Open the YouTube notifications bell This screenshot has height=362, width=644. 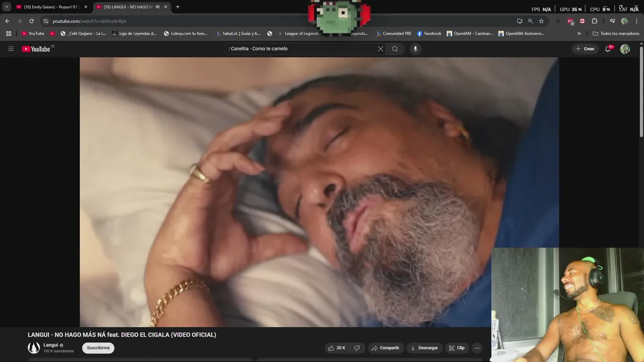[x=608, y=49]
